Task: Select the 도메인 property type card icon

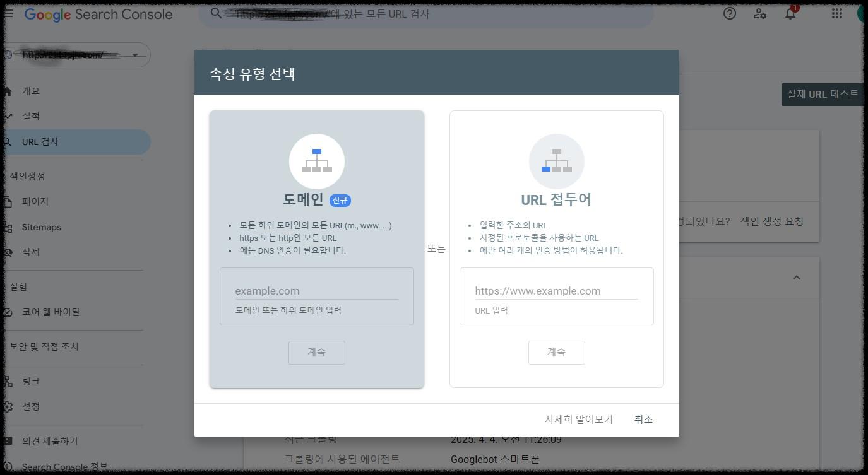Action: 317,161
